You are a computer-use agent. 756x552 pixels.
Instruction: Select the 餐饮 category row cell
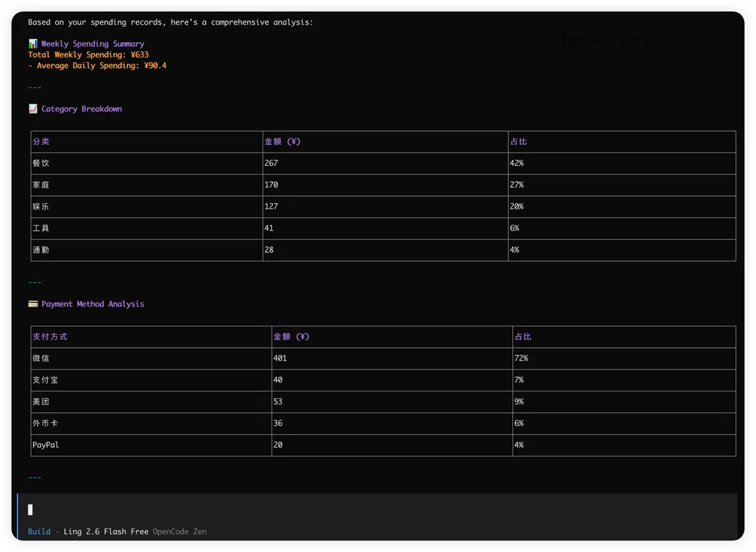pos(41,163)
